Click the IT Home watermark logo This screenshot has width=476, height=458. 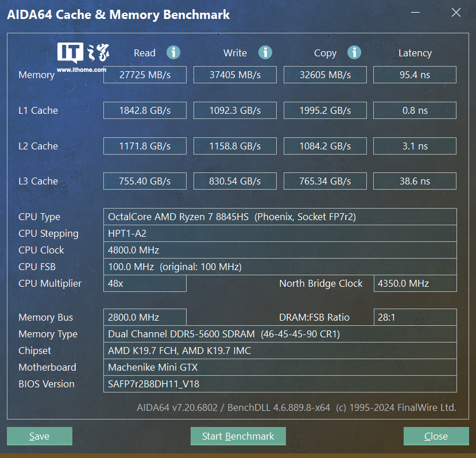pos(83,57)
